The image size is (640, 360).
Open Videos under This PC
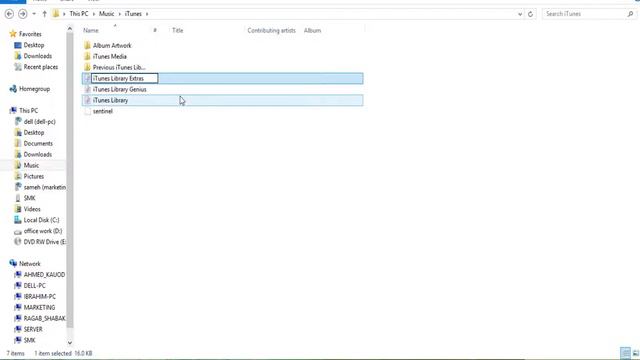tap(32, 209)
